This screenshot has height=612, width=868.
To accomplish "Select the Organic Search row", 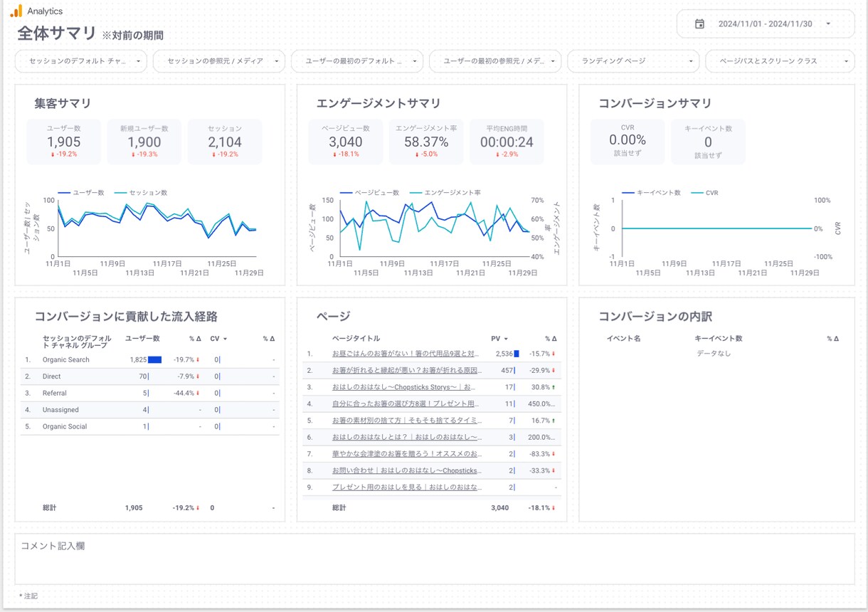I will click(149, 360).
